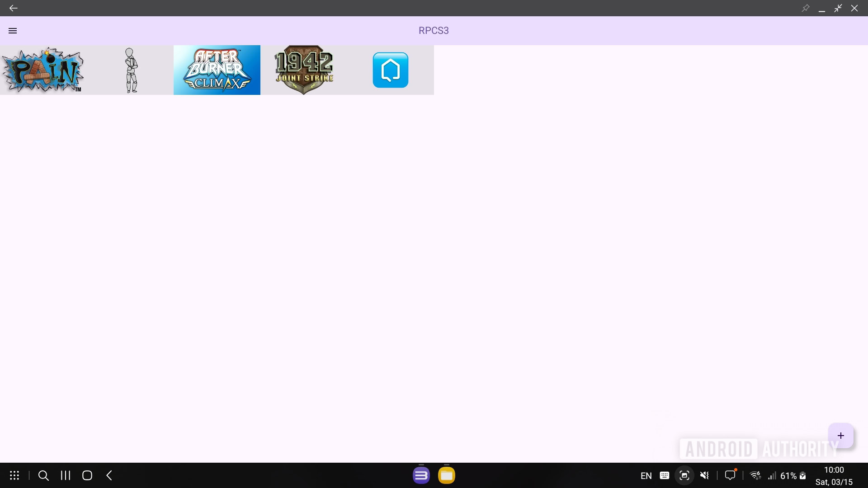Start 1942 Joint Strike game
868x488 pixels.
(x=304, y=70)
